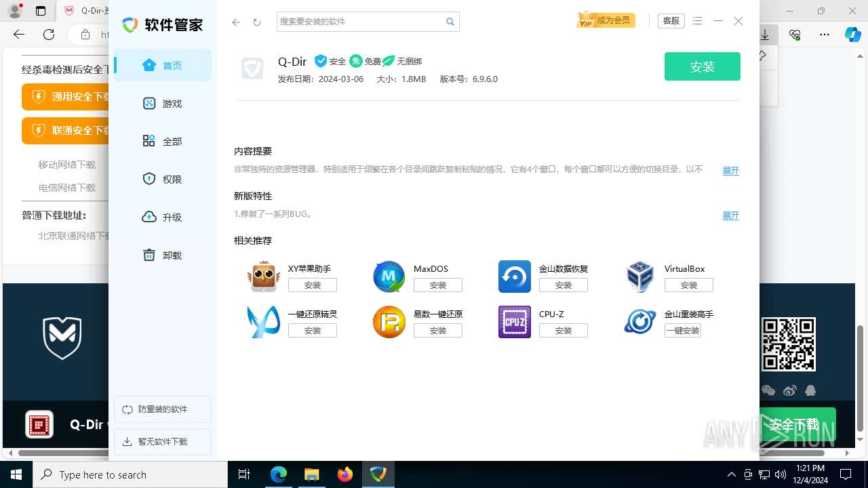Image resolution: width=868 pixels, height=488 pixels.
Task: Click the QR code image on web page
Action: [x=789, y=344]
